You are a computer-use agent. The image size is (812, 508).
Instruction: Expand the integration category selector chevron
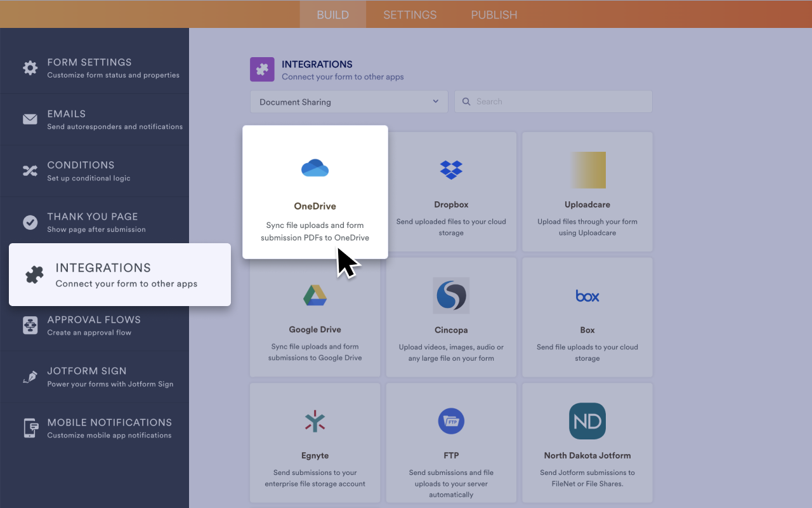(435, 102)
